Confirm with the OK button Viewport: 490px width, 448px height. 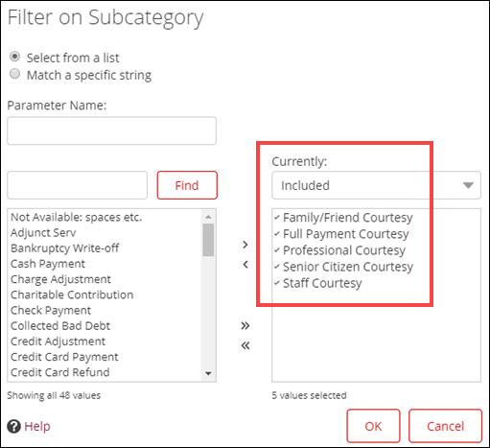(x=373, y=426)
